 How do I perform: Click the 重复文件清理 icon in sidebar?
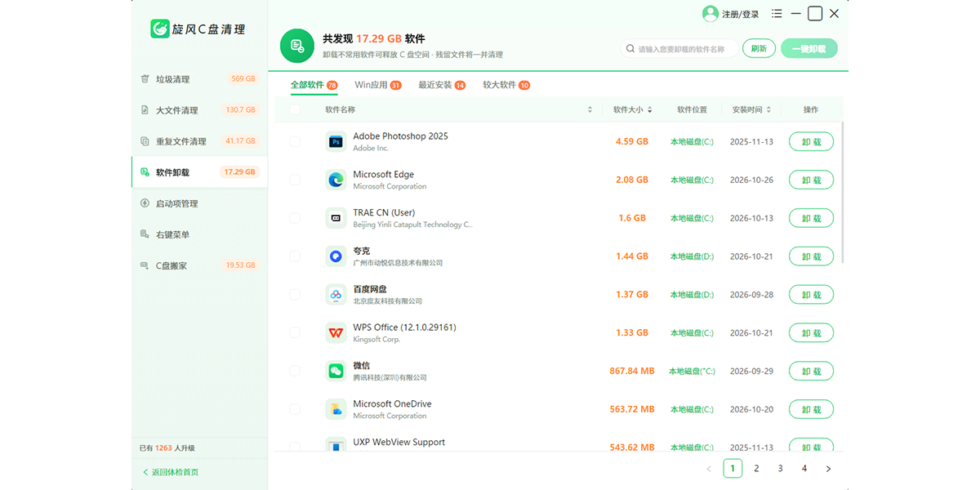[145, 141]
